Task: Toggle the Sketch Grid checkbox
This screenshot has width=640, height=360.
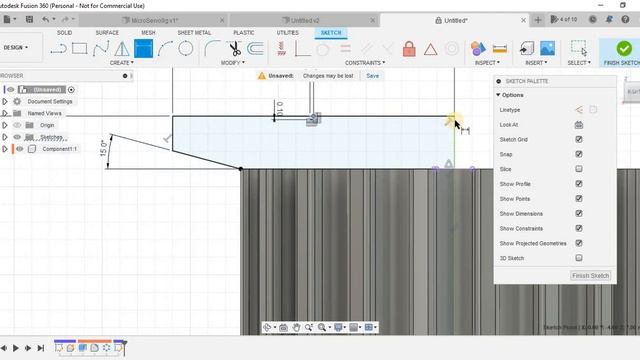Action: tap(579, 140)
